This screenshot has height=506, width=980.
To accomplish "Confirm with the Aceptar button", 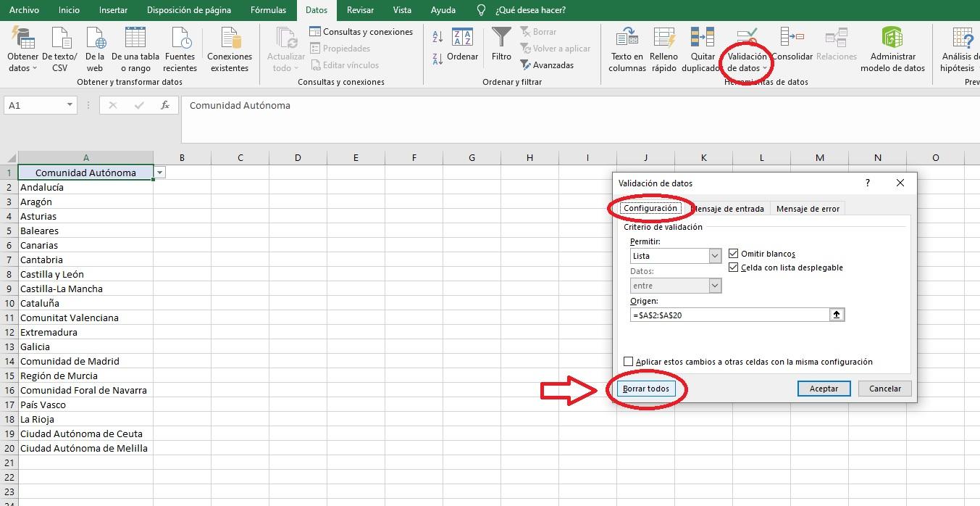I will coord(824,389).
